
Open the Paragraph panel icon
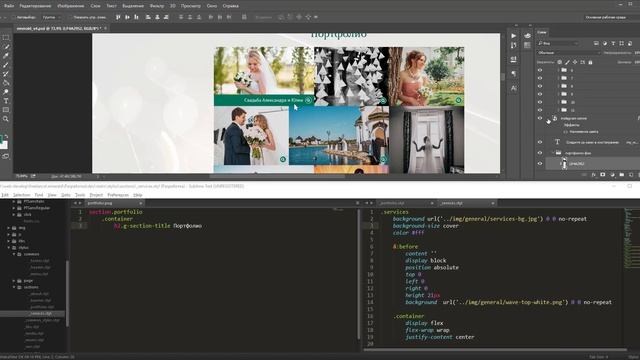(x=513, y=74)
